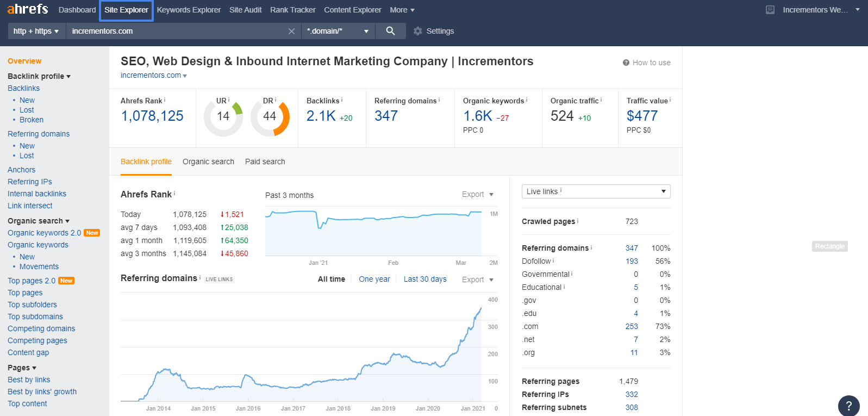
Task: Switch to the Organic search tab
Action: [208, 162]
